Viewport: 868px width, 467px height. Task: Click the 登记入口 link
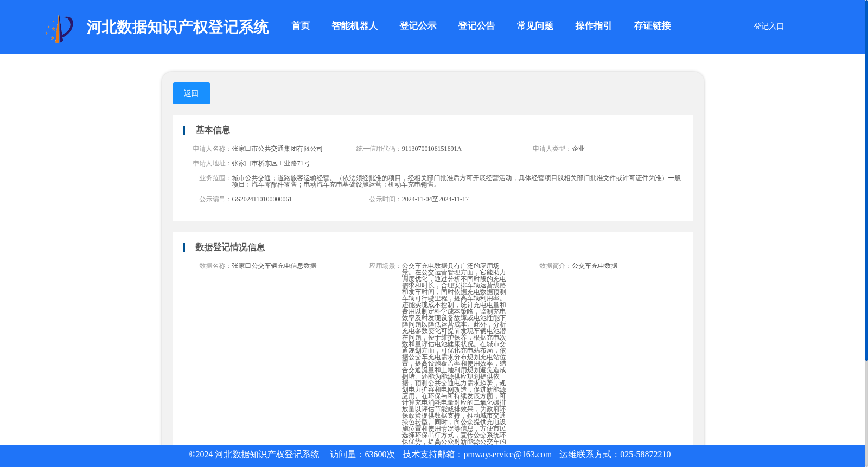pos(769,26)
